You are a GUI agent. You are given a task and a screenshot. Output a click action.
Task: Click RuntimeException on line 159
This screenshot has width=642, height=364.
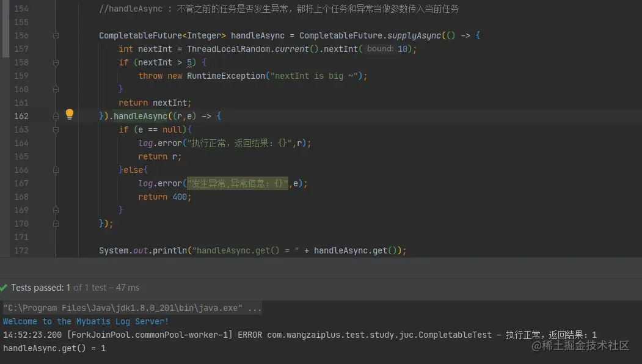pyautogui.click(x=226, y=76)
